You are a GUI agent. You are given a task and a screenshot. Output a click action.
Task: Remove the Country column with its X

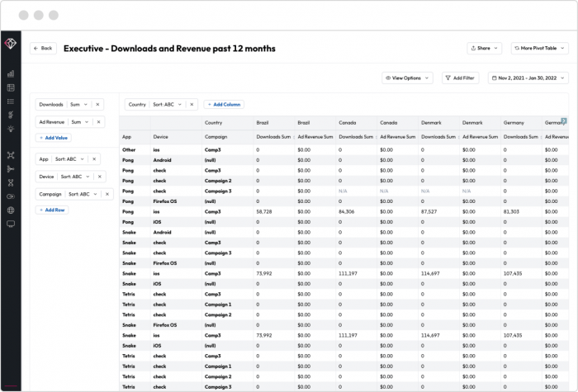point(192,105)
